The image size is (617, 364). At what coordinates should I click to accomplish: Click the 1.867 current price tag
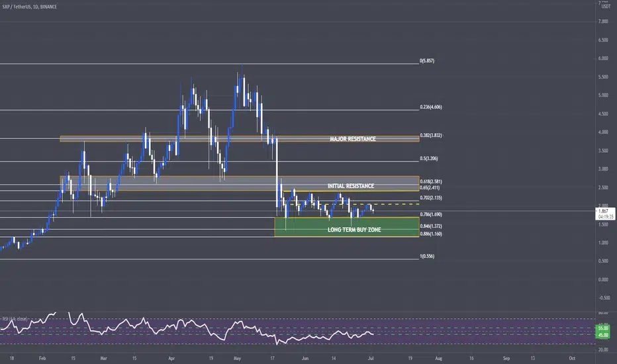click(604, 211)
